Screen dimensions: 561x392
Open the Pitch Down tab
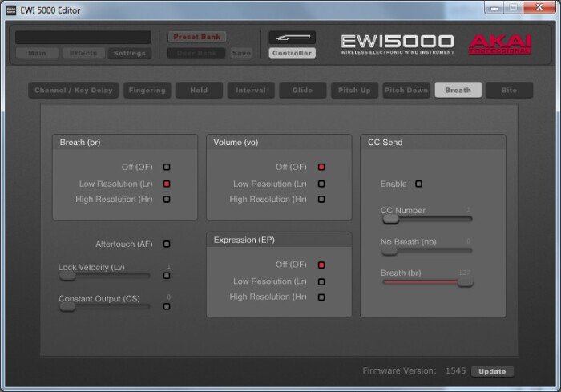tap(406, 91)
